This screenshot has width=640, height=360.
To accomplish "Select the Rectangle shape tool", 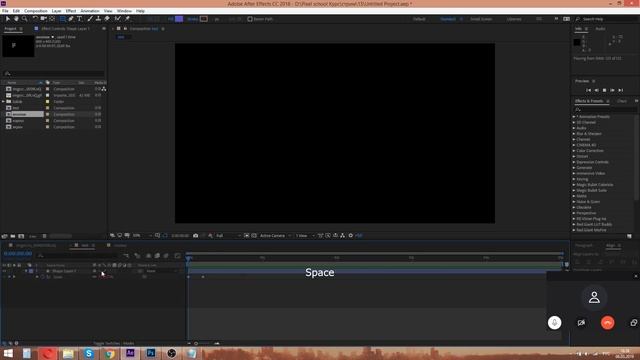I will tap(62, 19).
